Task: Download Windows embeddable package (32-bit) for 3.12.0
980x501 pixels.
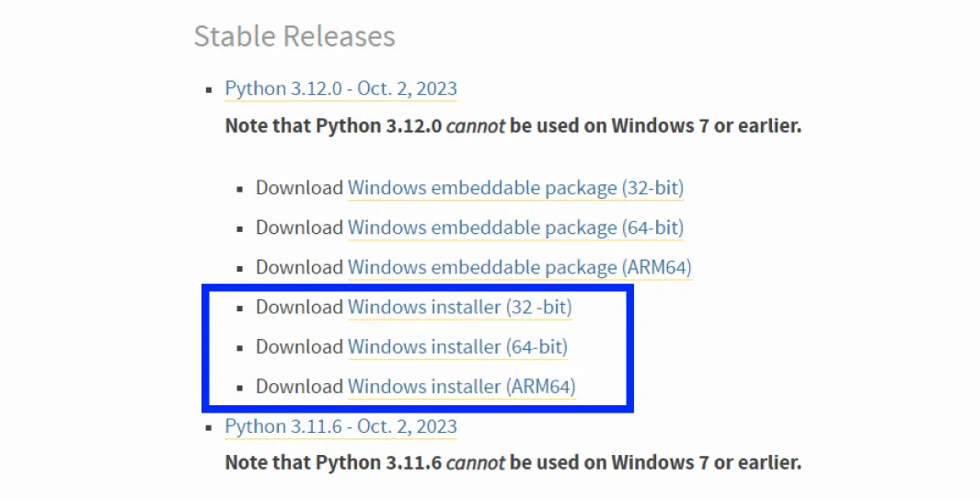Action: pyautogui.click(x=515, y=188)
